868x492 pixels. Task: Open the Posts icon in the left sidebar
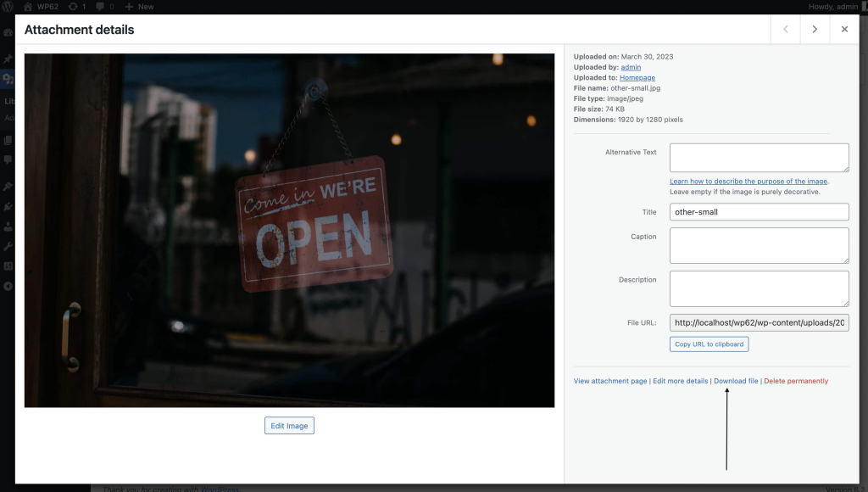click(x=8, y=60)
